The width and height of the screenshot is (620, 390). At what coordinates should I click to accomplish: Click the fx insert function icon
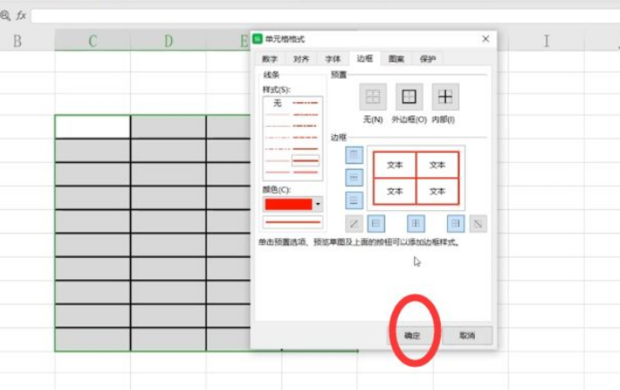coord(21,16)
